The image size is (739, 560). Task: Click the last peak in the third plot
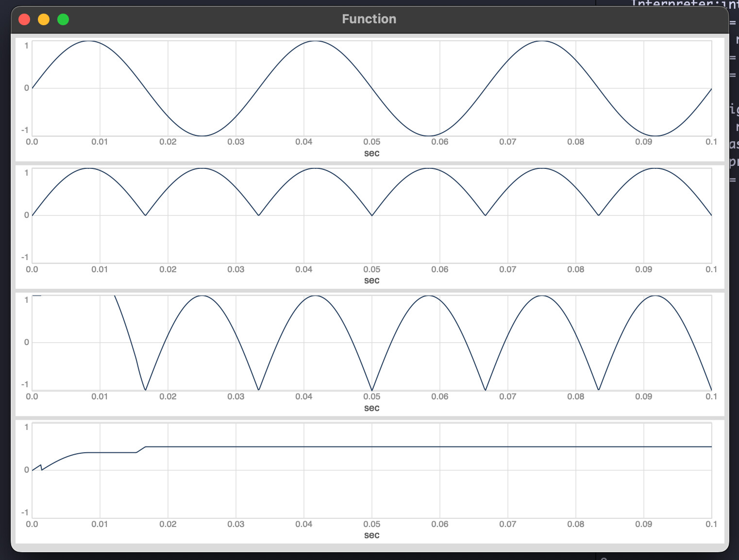tap(655, 296)
